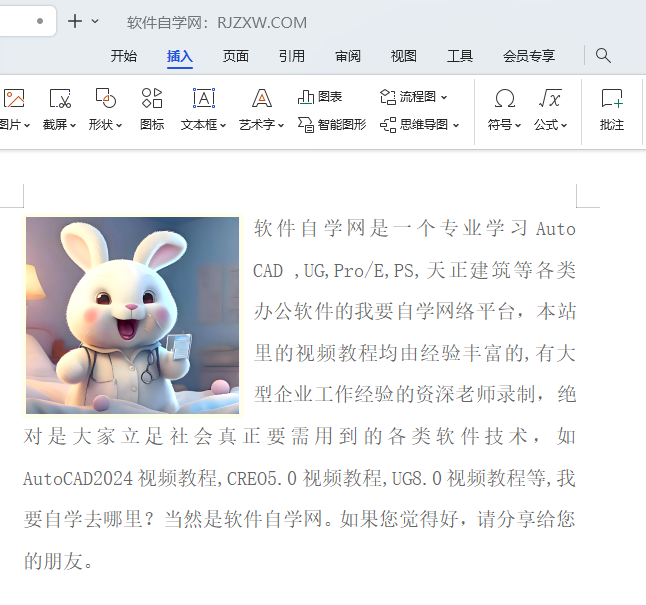
Task: Click the unsaved-changes dot on document tab
Action: pyautogui.click(x=40, y=21)
